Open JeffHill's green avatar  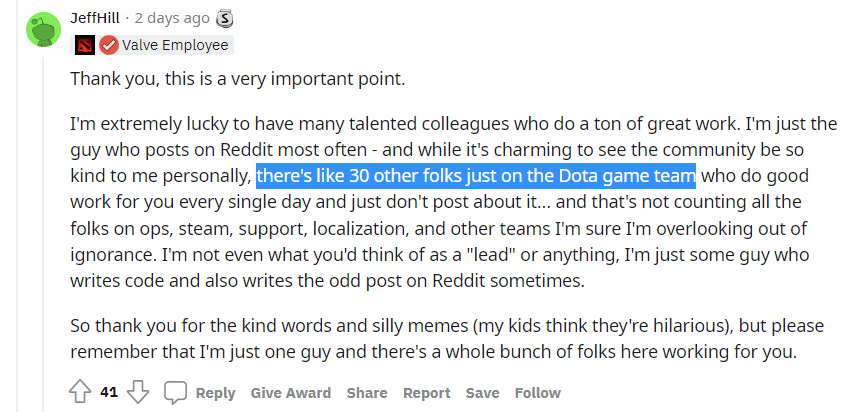pos(42,29)
